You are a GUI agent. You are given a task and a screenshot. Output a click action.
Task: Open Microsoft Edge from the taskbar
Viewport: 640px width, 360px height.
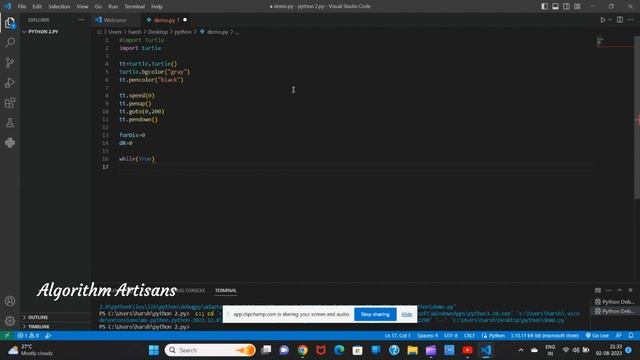click(339, 350)
